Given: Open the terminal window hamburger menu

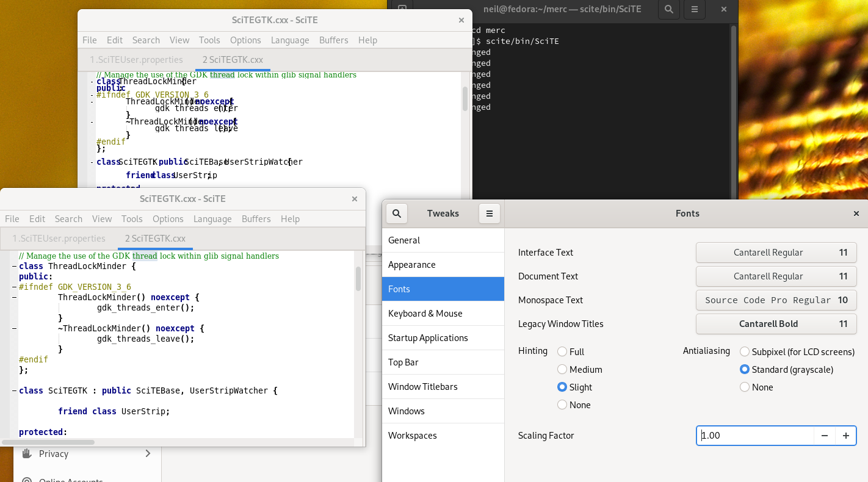Looking at the screenshot, I should 695,10.
